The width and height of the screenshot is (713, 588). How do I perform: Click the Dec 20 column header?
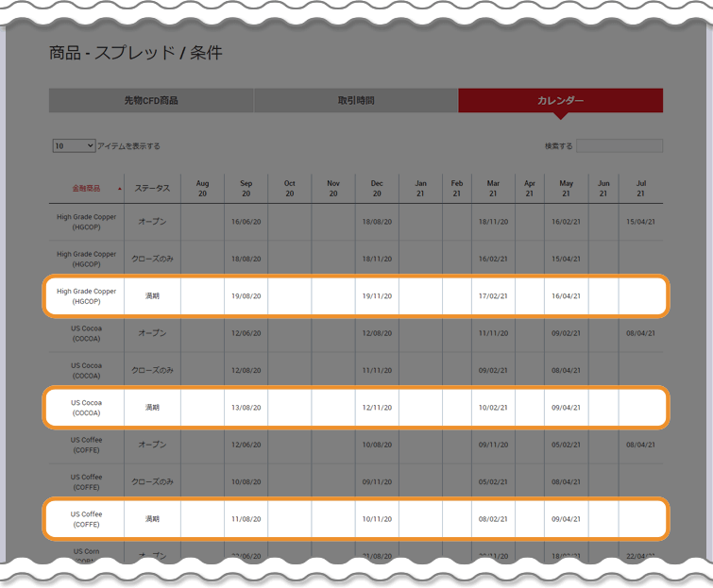click(x=377, y=189)
